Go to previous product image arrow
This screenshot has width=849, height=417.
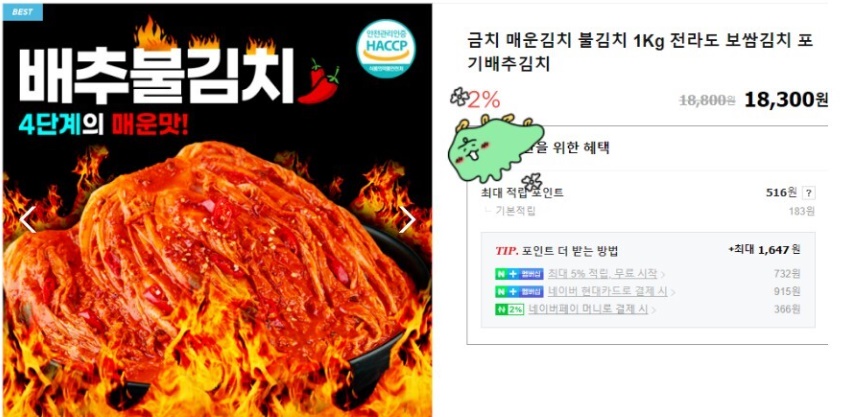coord(27,219)
